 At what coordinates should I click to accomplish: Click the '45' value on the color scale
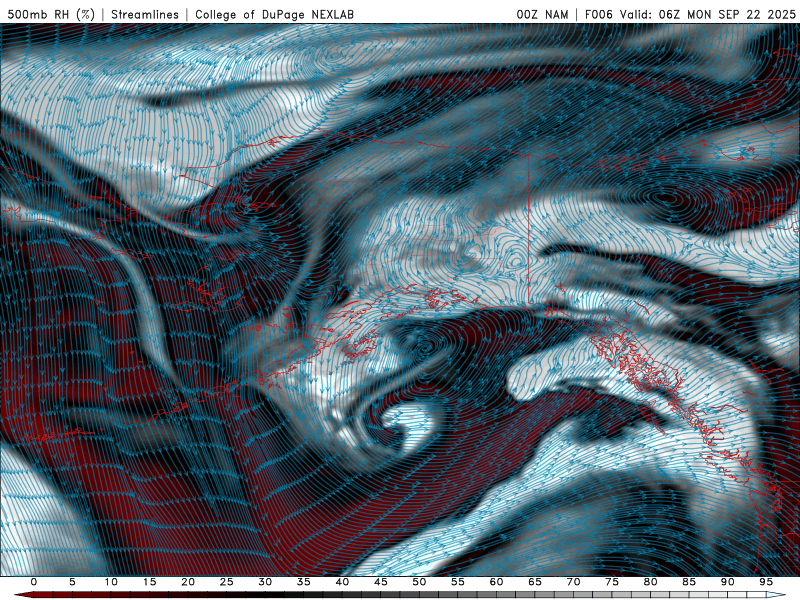(x=381, y=582)
